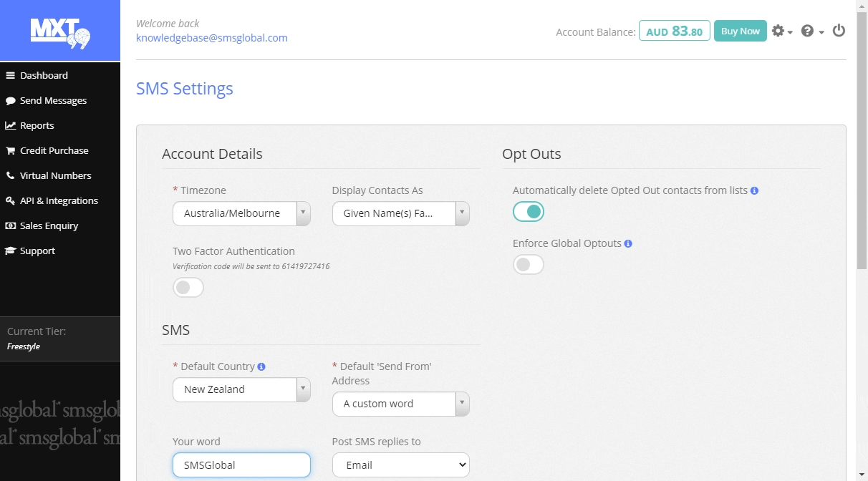Click the knowledgebase@smsglobal.com email link
The width and height of the screenshot is (868, 481).
click(211, 38)
